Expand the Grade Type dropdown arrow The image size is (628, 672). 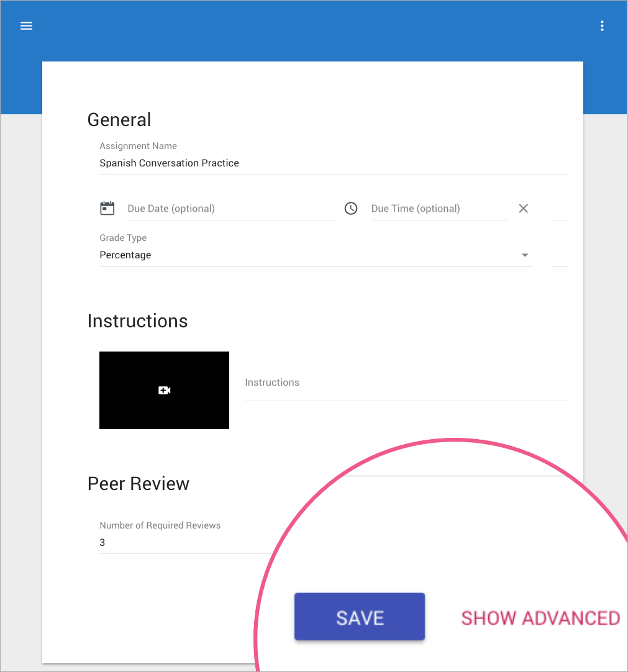click(525, 255)
